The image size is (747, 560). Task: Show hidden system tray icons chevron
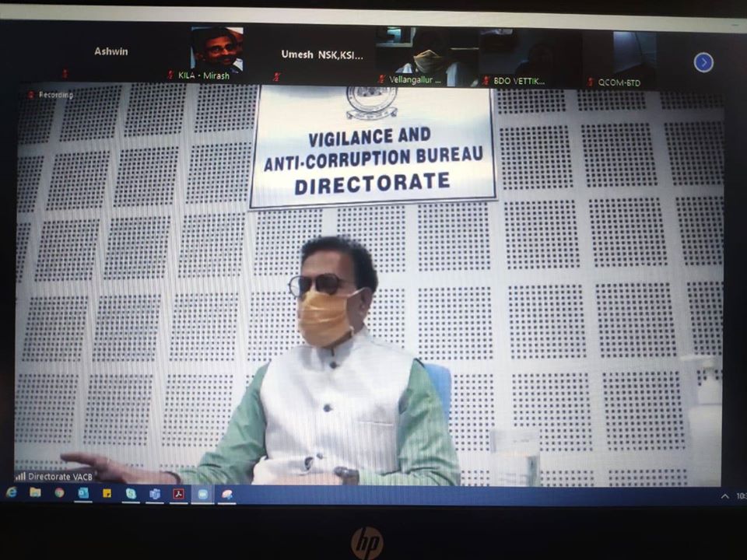[724, 496]
